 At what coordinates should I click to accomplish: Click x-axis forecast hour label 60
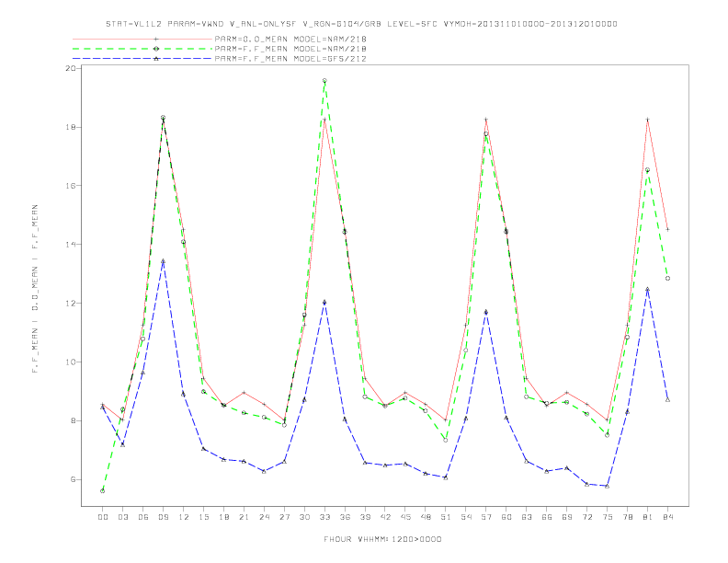(x=506, y=517)
